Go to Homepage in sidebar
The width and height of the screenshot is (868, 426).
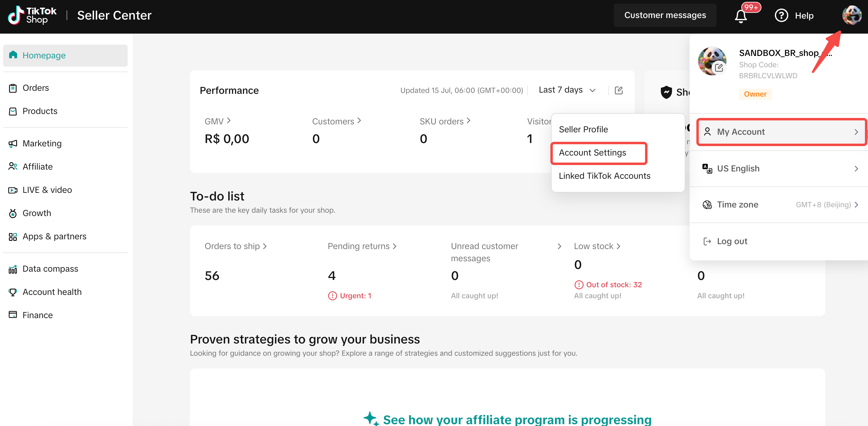[x=65, y=56]
